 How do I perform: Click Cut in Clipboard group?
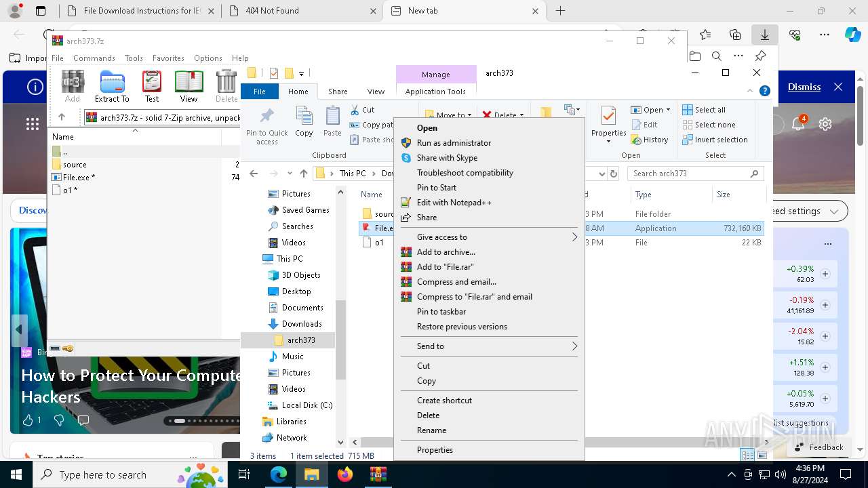pyautogui.click(x=363, y=110)
